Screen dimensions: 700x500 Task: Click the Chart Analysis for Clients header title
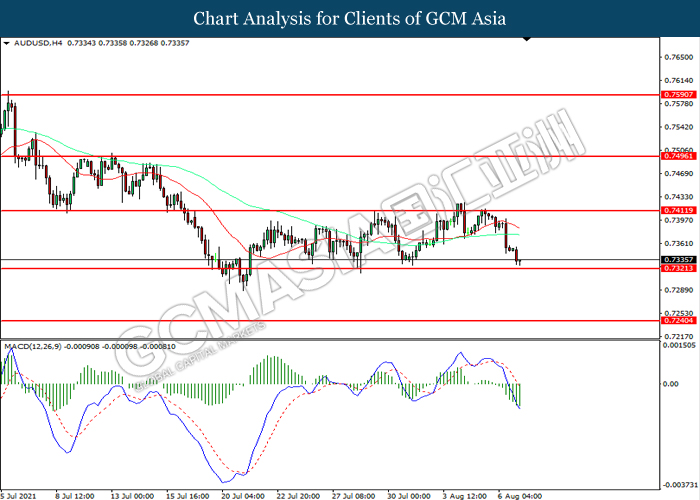click(350, 19)
